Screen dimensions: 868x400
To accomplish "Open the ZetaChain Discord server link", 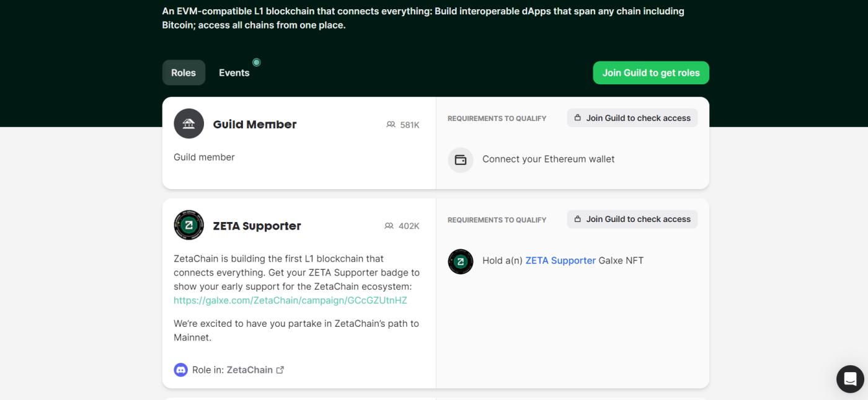I will pos(249,370).
